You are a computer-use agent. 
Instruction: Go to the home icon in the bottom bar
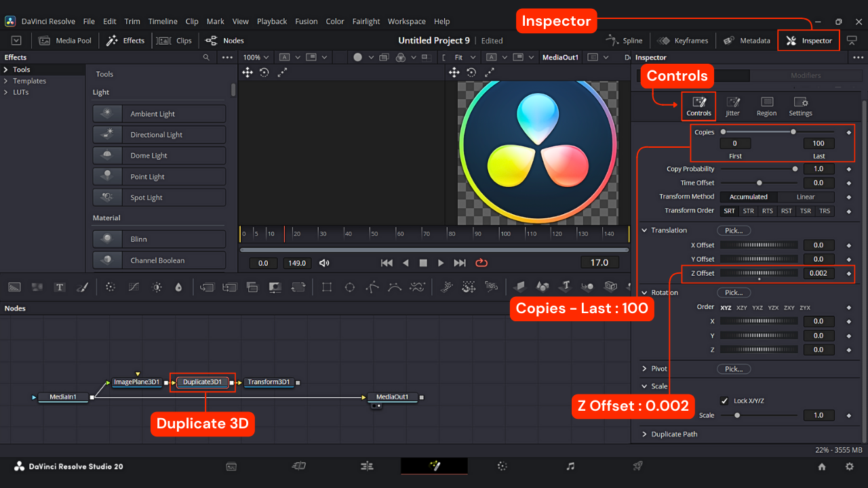pyautogui.click(x=822, y=466)
